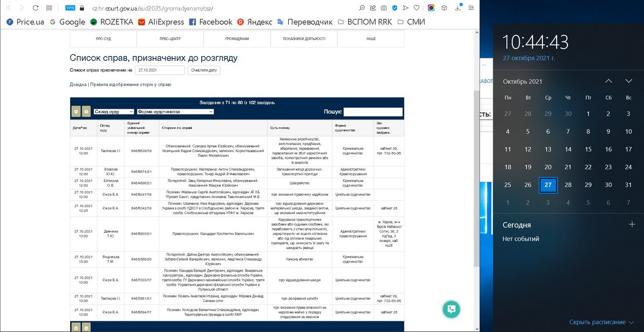The height and width of the screenshot is (332, 644).
Task: Open Price.ua bookmark
Action: click(26, 22)
